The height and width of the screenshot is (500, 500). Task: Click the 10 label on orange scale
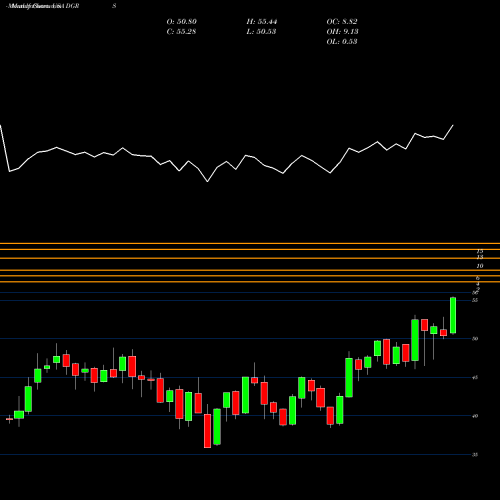point(480,266)
